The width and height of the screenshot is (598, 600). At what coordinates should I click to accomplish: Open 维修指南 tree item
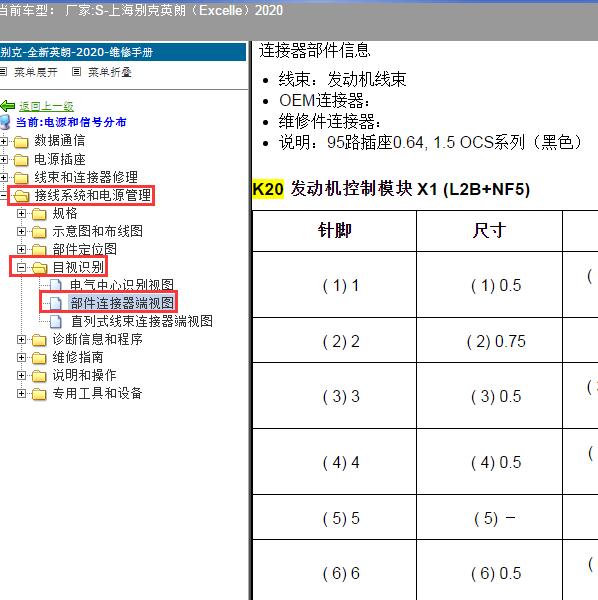coord(78,357)
